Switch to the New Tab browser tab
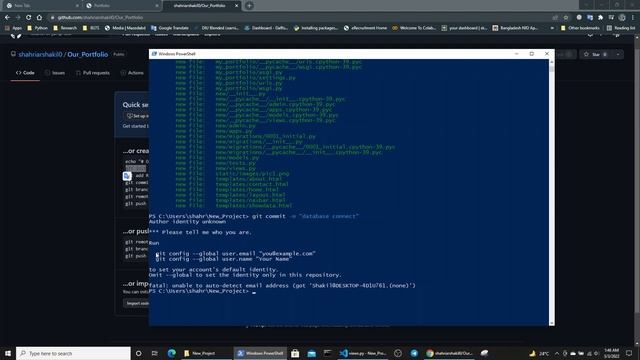This screenshot has width=640, height=360. click(x=41, y=6)
